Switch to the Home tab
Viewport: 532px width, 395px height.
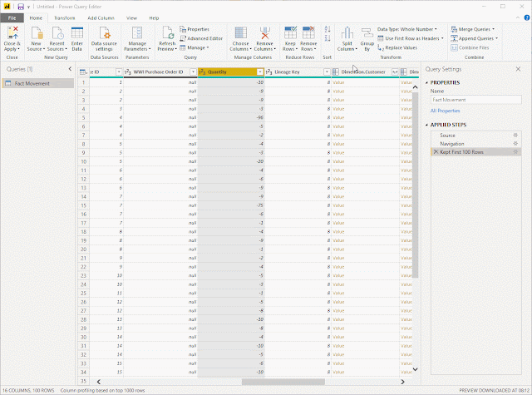[36, 18]
